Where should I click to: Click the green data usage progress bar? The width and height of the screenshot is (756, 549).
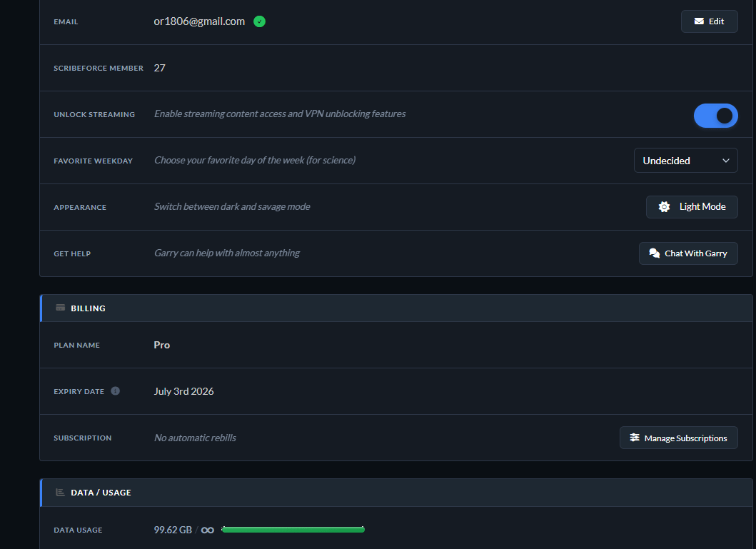coord(293,530)
